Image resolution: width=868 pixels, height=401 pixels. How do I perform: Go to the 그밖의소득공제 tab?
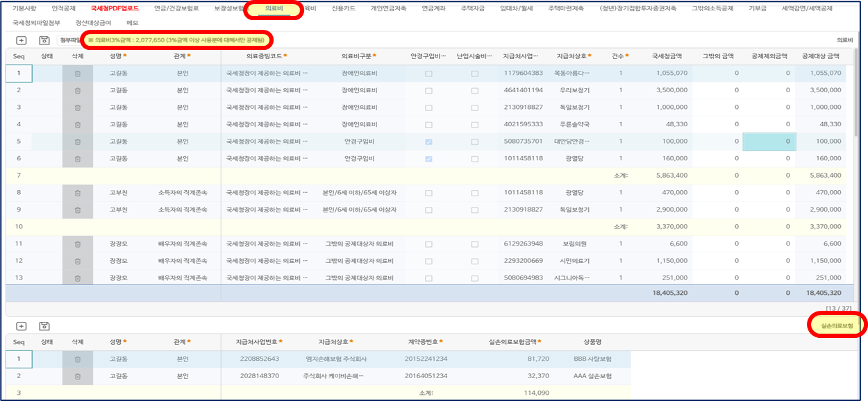tap(714, 8)
